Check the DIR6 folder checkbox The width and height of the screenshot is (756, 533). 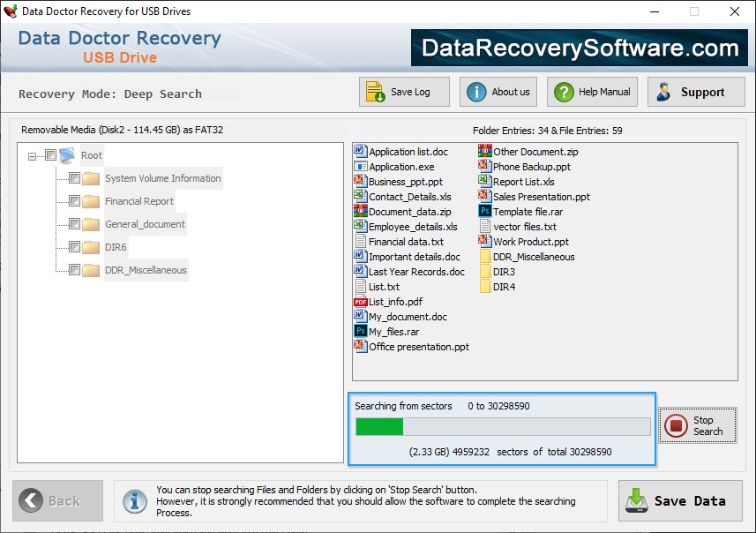(76, 247)
